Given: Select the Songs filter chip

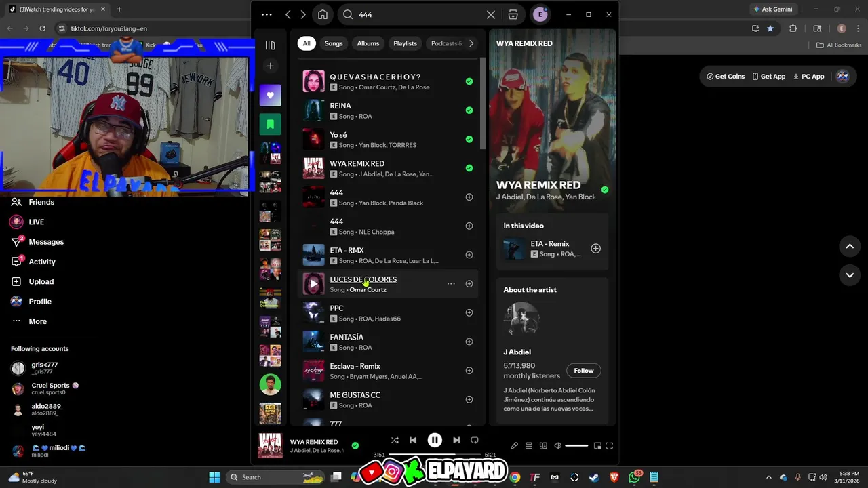Looking at the screenshot, I should [334, 43].
